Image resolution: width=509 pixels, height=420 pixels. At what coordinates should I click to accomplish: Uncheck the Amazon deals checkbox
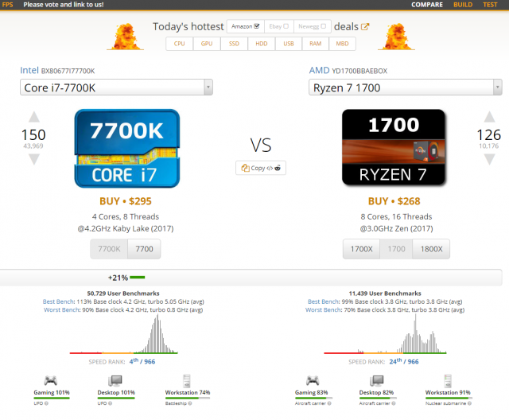(256, 26)
